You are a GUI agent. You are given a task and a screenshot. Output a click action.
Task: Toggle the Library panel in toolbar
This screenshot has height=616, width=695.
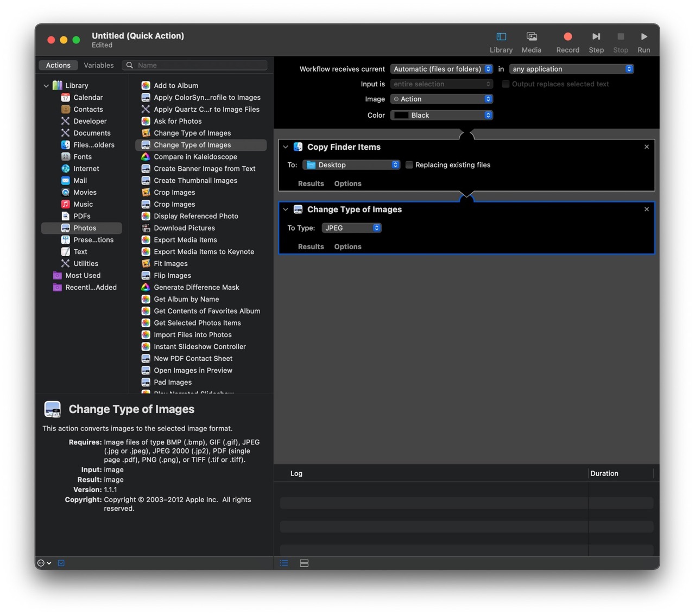[501, 42]
